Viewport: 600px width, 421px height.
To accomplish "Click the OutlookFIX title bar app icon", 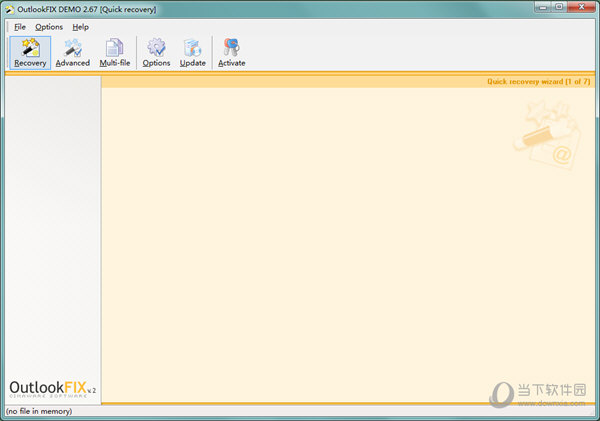I will (10, 10).
